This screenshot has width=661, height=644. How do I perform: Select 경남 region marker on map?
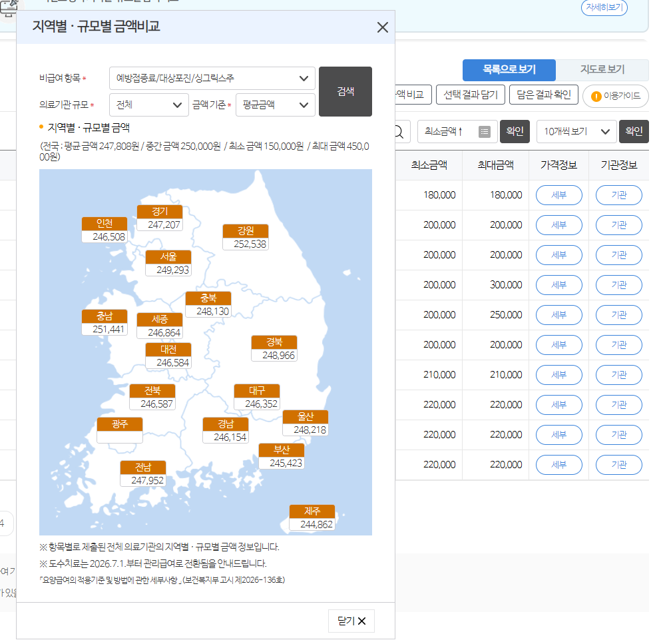[x=226, y=430]
